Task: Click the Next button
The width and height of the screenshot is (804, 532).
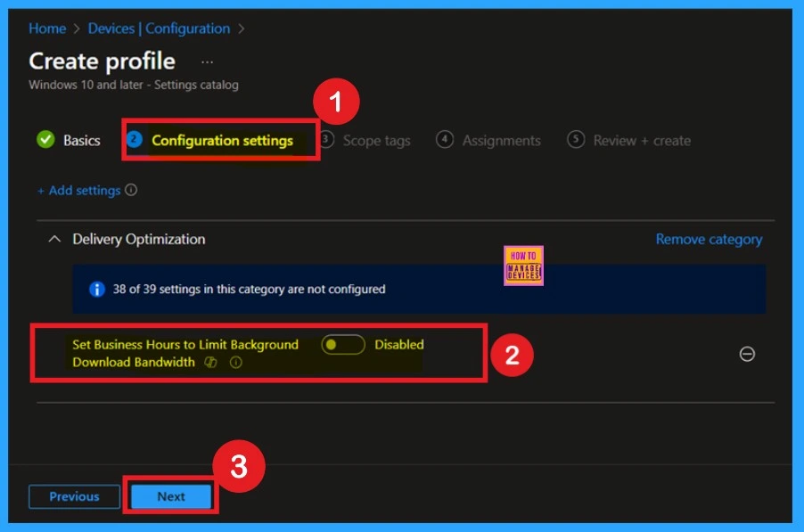Action: [171, 496]
